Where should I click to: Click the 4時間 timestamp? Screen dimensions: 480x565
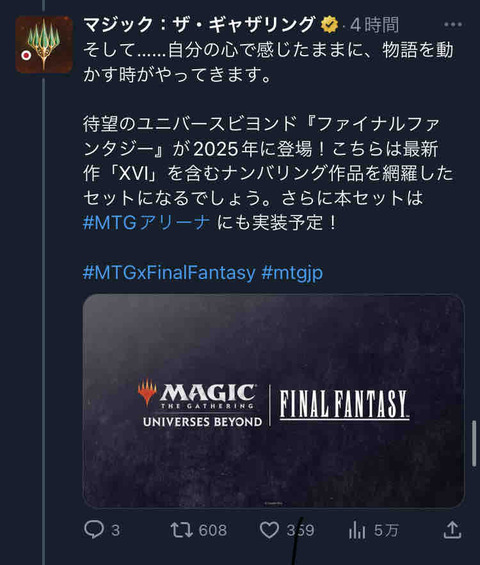(374, 25)
